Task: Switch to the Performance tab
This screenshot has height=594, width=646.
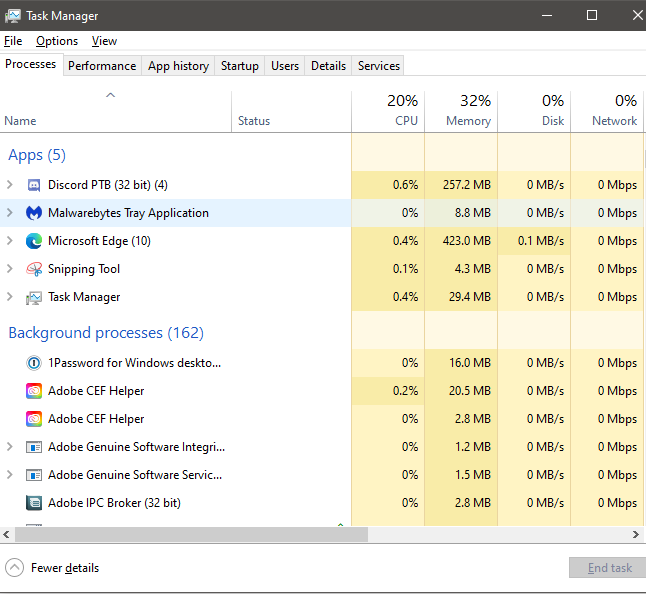Action: click(102, 66)
